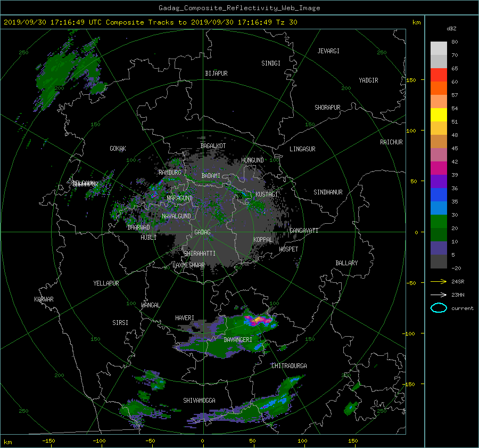This screenshot has height=448, width=479.
Task: Click the HUBLI city label
Action: tap(148, 237)
